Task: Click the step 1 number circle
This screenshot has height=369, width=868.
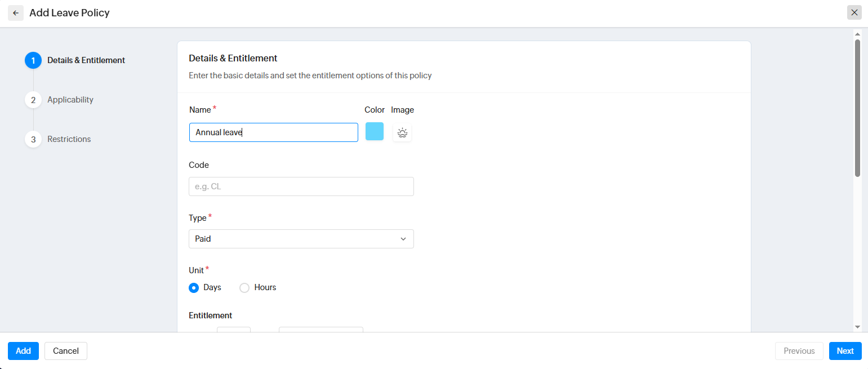Action: click(33, 60)
